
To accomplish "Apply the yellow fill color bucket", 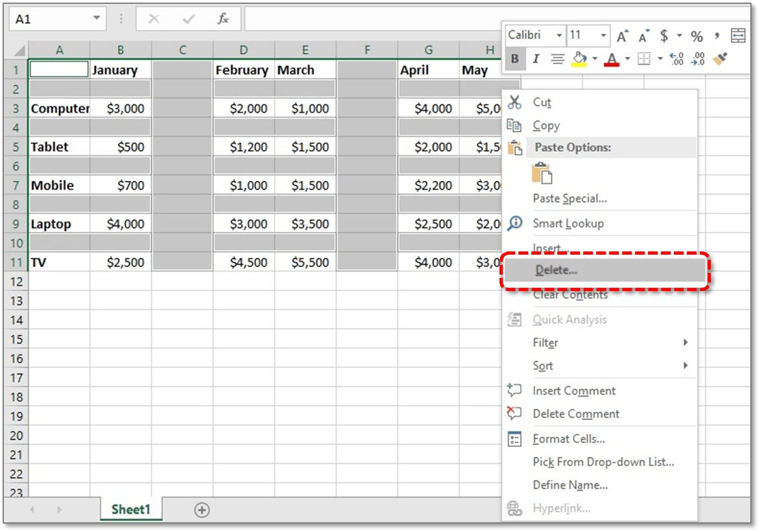I will pos(579,59).
